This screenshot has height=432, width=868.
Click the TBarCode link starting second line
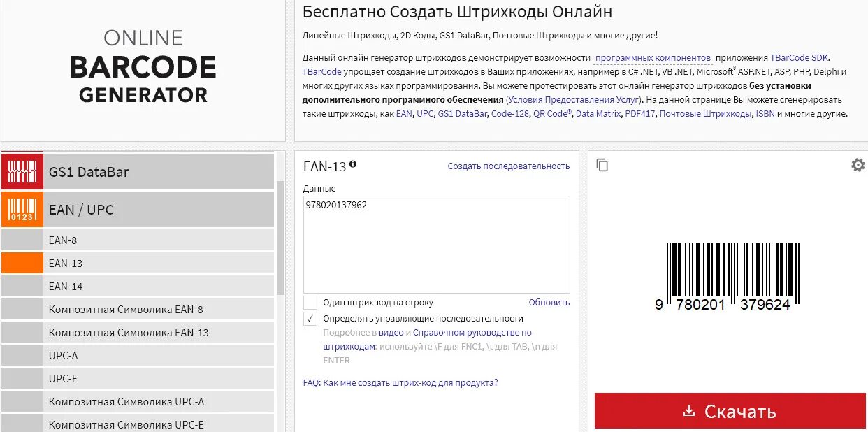coord(322,72)
